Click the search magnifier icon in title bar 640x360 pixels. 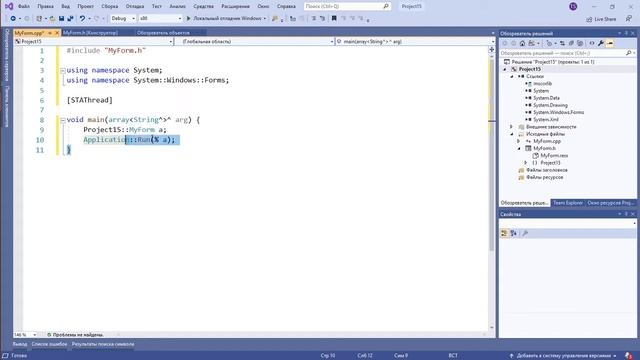click(386, 7)
